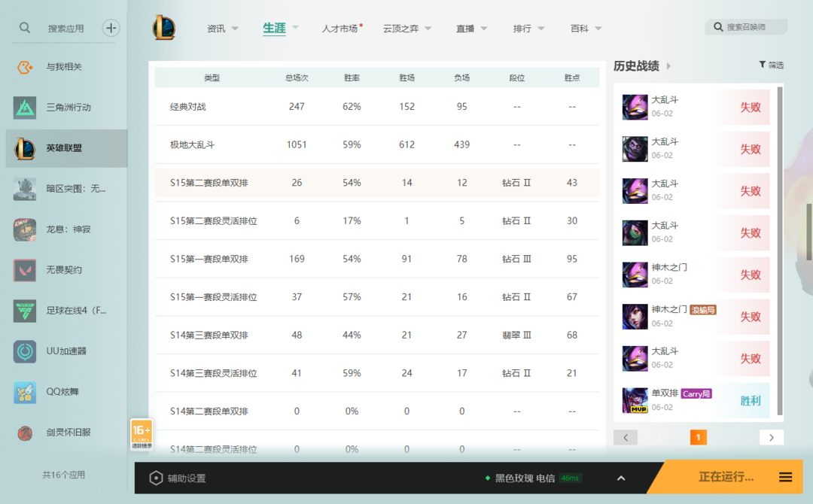
Task: Select the S15第二赛段单双排 row
Action: [x=377, y=183]
